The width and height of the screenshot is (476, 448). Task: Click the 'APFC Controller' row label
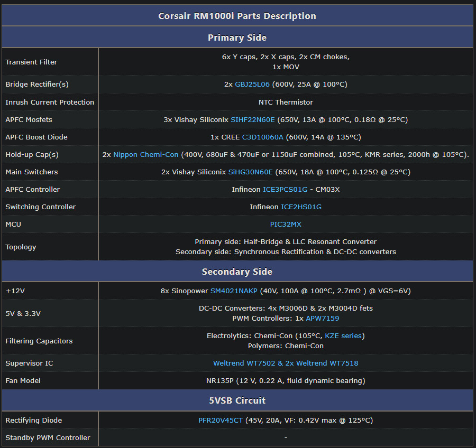(33, 190)
